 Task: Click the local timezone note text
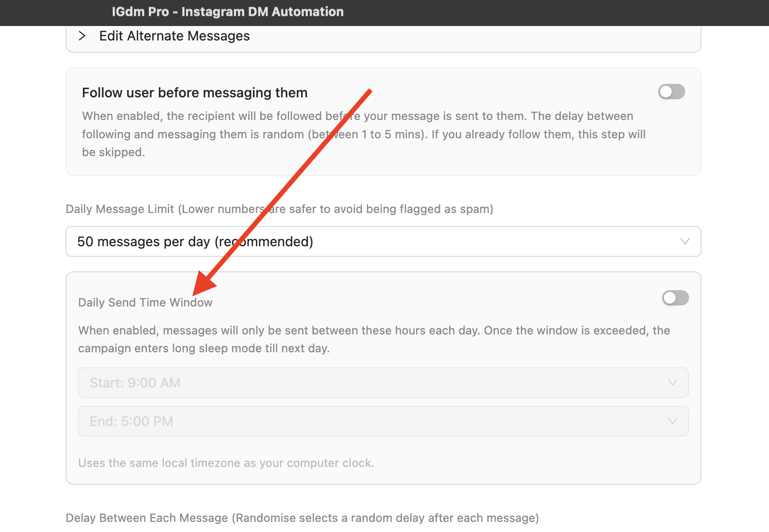[x=226, y=463]
